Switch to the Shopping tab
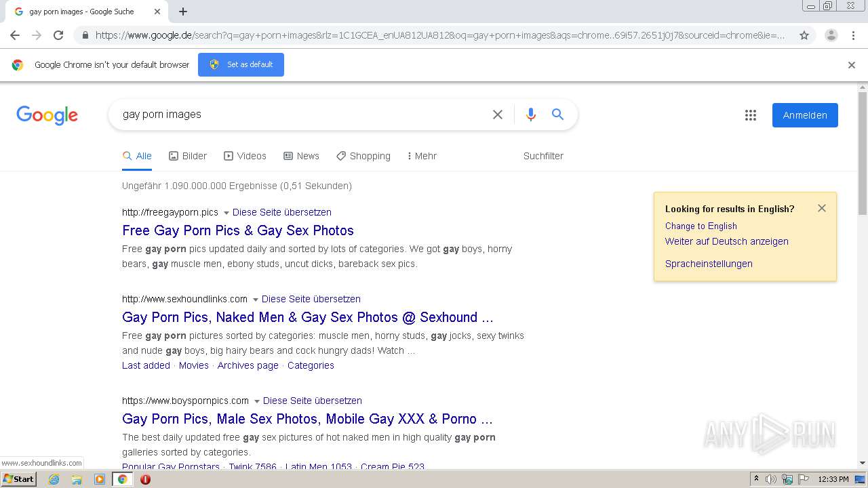The width and height of the screenshot is (868, 488). click(x=363, y=156)
